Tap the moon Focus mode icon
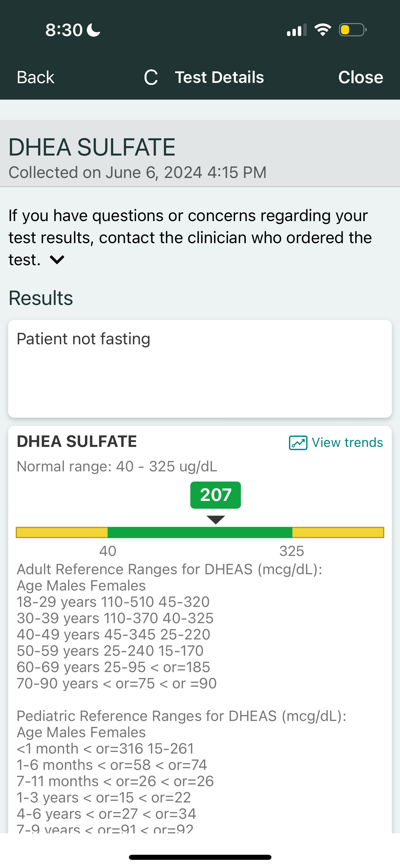400x868 pixels. click(94, 30)
